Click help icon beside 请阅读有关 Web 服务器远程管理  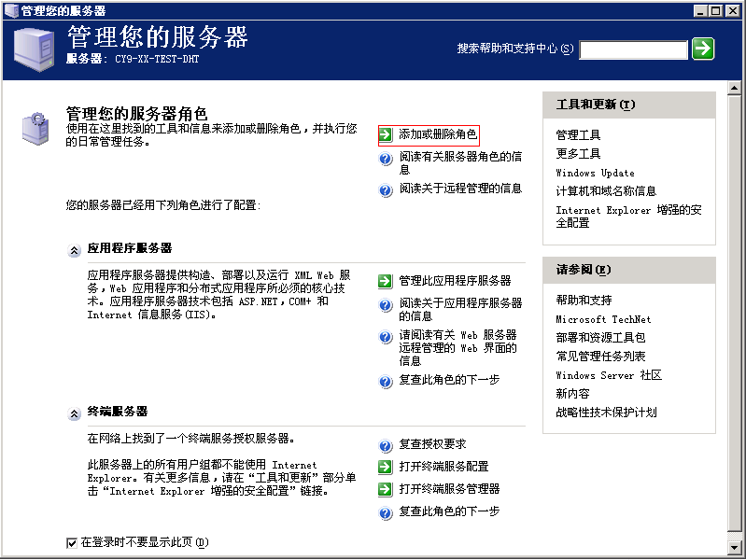[x=386, y=337]
